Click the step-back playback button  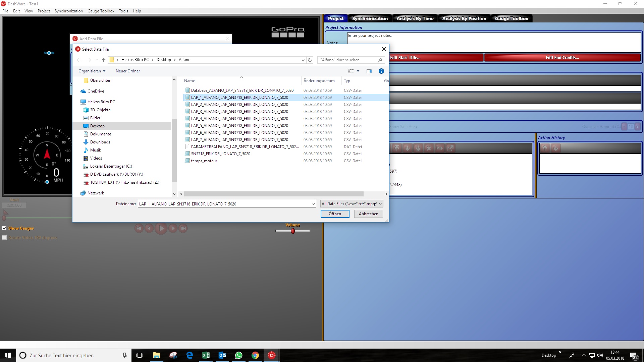click(149, 229)
